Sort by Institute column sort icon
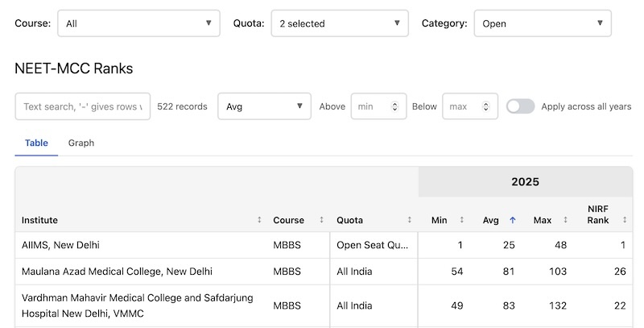 click(259, 220)
